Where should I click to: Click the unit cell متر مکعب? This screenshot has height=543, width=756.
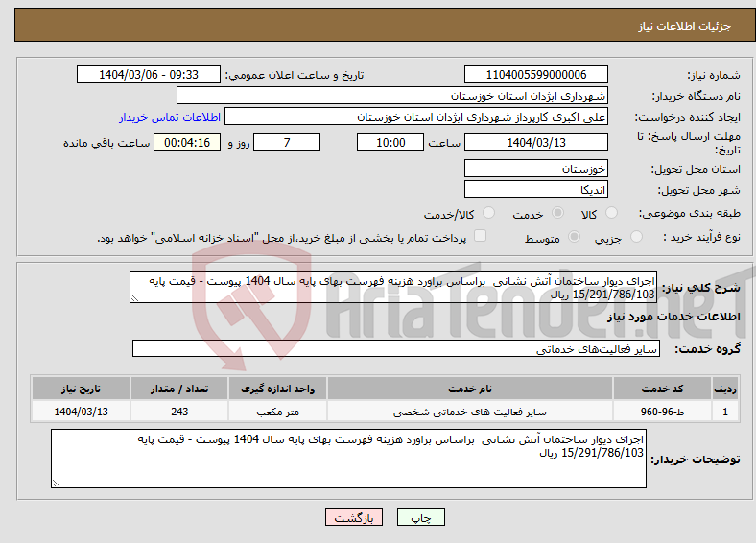pos(277,412)
